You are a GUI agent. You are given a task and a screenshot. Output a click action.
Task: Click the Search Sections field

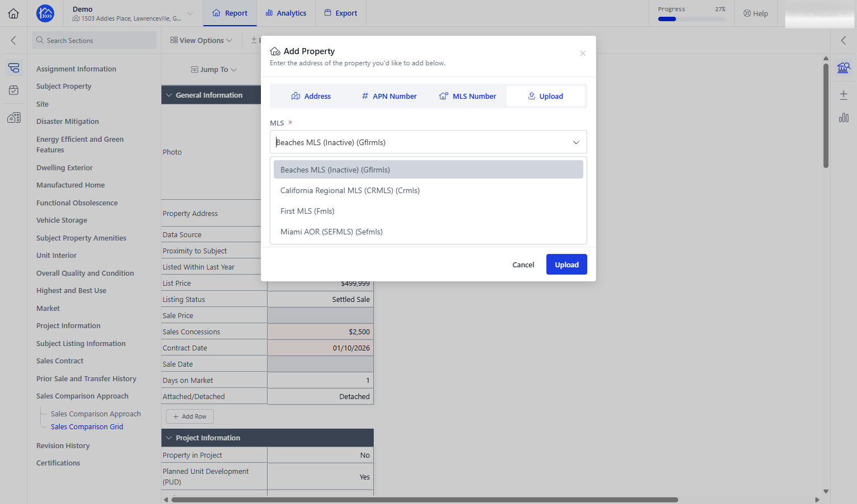point(94,40)
